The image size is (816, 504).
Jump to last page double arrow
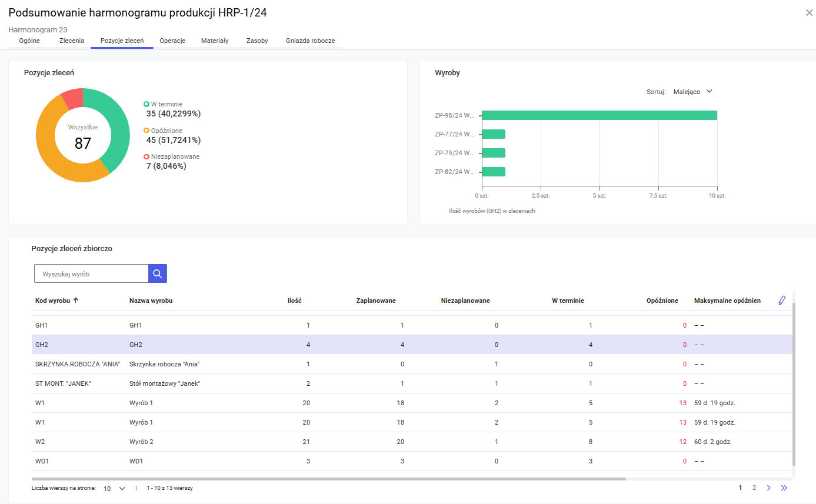coord(784,488)
